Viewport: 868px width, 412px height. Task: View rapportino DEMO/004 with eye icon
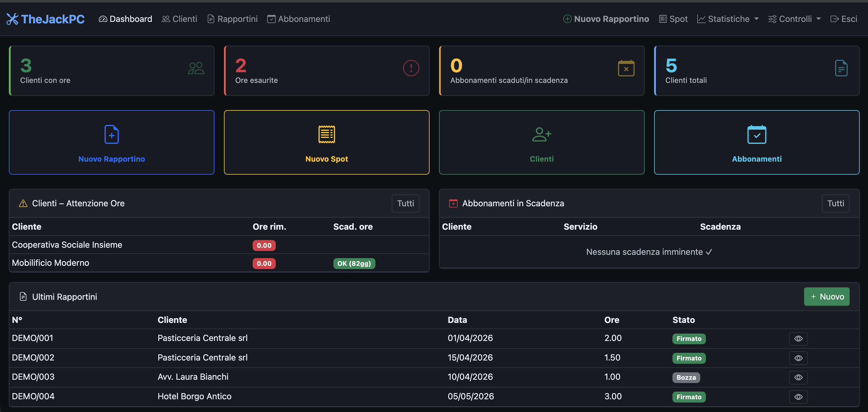tap(798, 397)
